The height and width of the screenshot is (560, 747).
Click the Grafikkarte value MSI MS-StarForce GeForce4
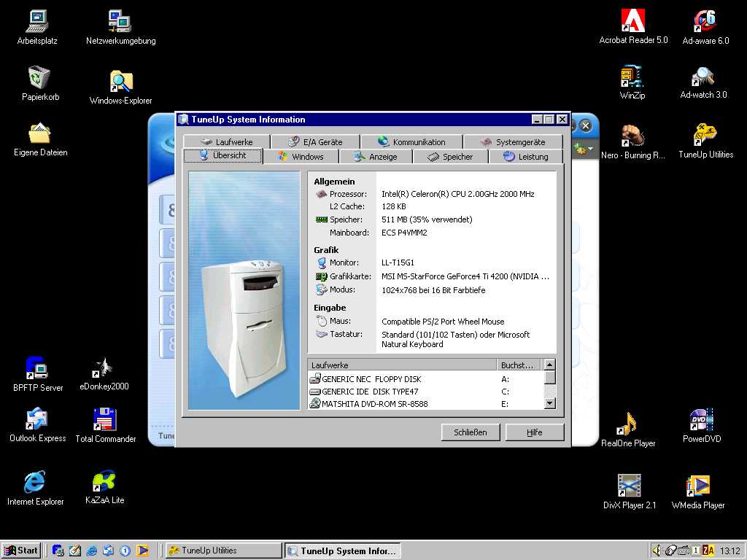[465, 276]
